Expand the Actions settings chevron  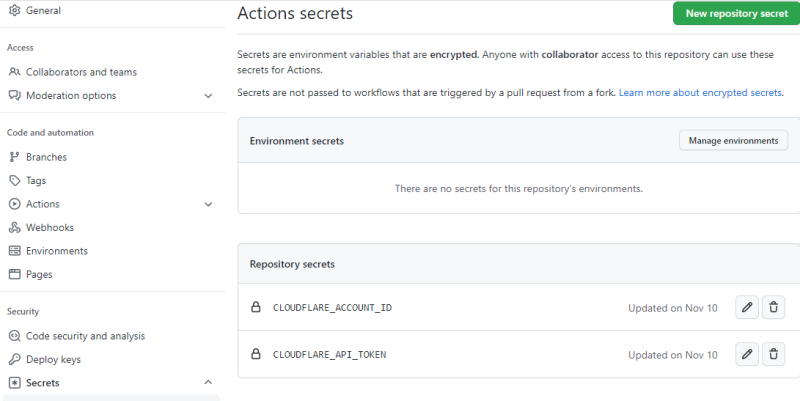208,204
